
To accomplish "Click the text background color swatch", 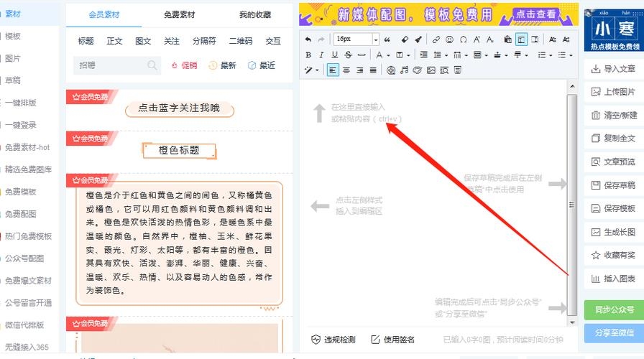I will [x=399, y=55].
